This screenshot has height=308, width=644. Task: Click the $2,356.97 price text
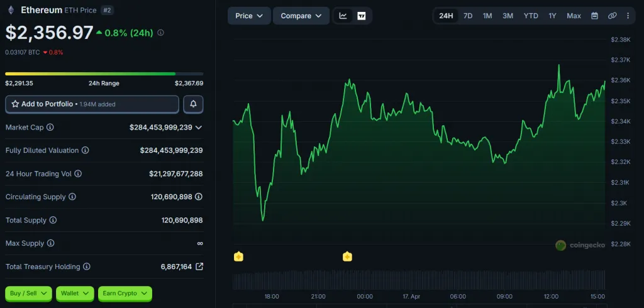pos(49,33)
